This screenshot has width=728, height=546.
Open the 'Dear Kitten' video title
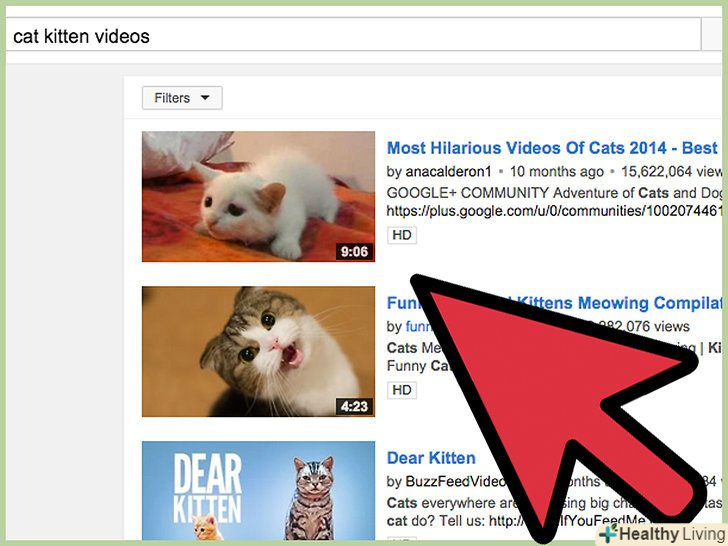coord(431,458)
